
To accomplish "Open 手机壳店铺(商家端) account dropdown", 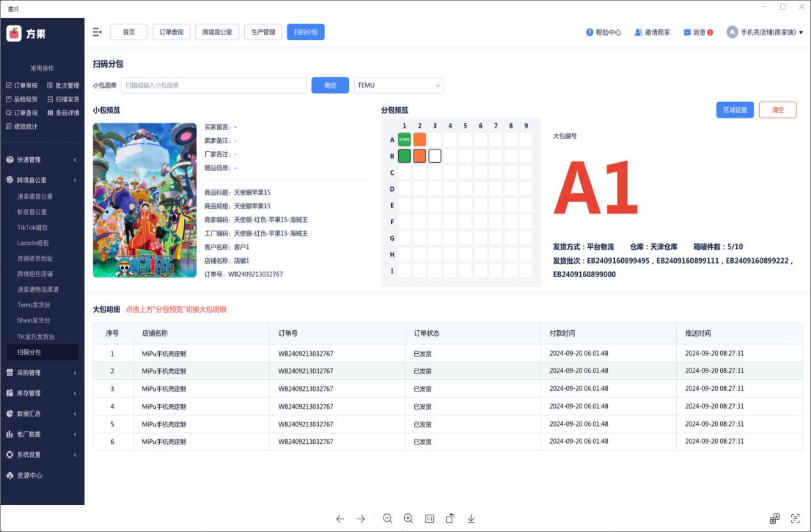I will 765,32.
